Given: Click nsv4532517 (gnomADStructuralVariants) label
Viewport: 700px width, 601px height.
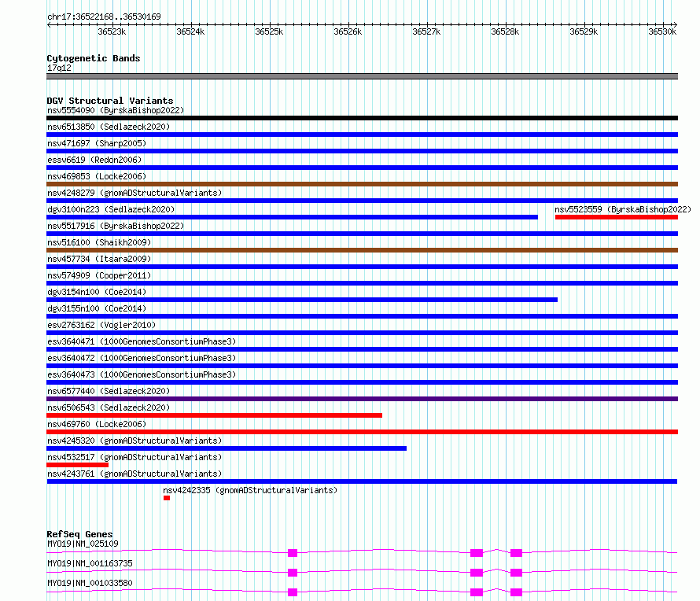Looking at the screenshot, I should [x=134, y=457].
